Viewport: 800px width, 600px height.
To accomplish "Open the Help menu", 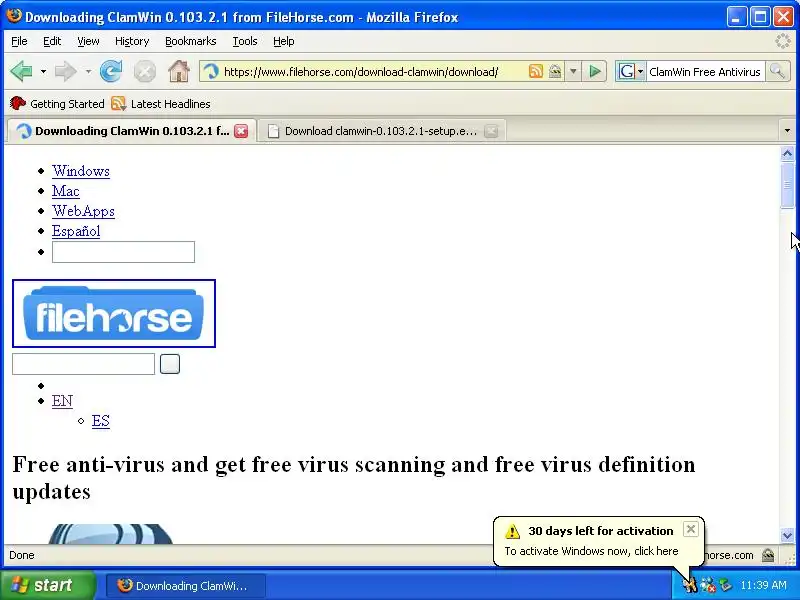I will [284, 41].
